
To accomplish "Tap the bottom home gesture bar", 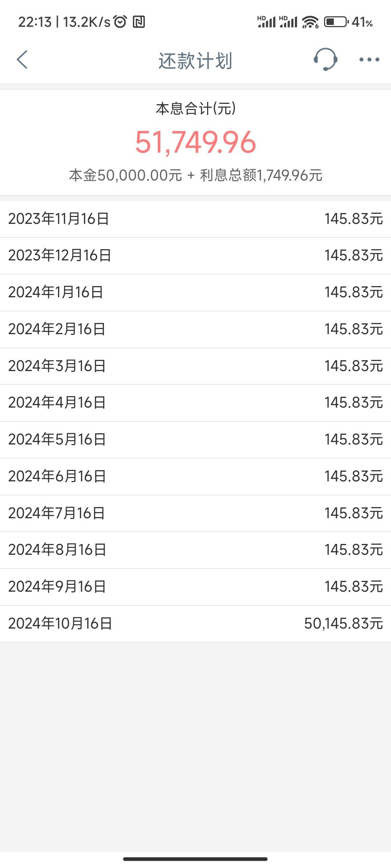I will pos(195,859).
